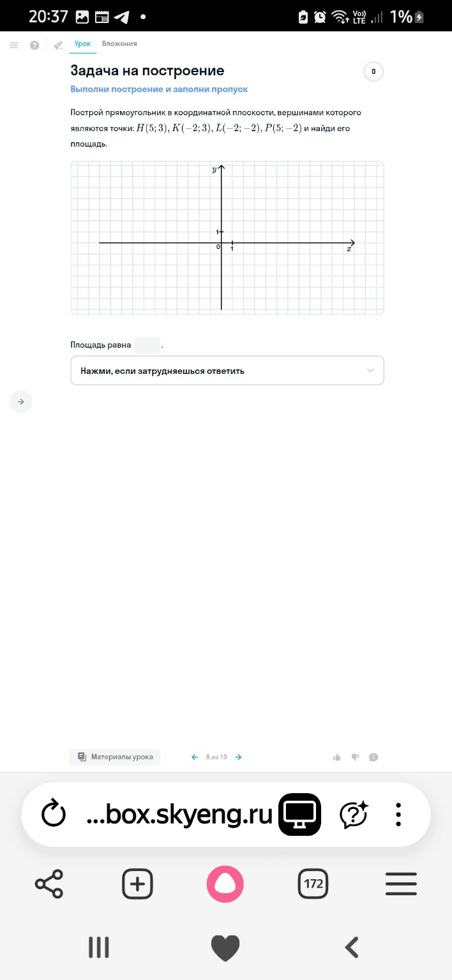Viewport: 452px width, 980px height.
Task: Click the side panel arrow button
Action: [20, 402]
